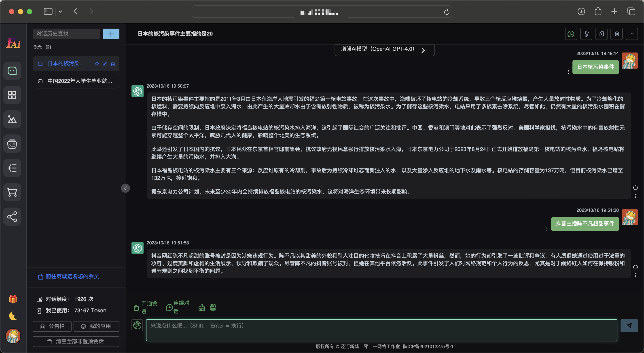
Task: Toggle Safari sidebar button
Action: [x=48, y=11]
